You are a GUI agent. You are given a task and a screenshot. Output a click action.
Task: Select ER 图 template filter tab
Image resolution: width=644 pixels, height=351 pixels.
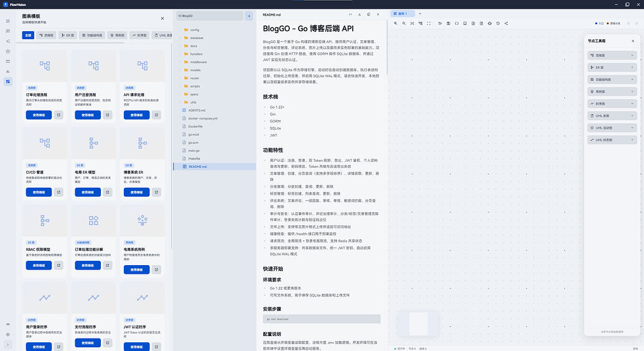[68, 35]
